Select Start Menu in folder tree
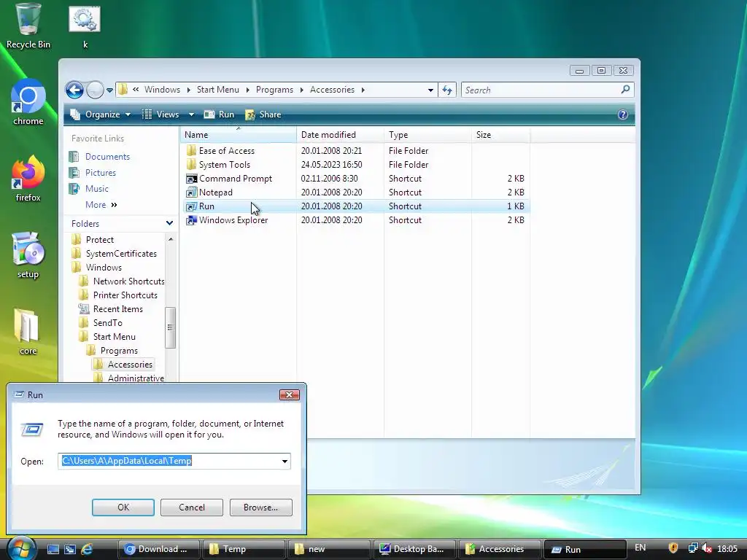 pyautogui.click(x=114, y=336)
